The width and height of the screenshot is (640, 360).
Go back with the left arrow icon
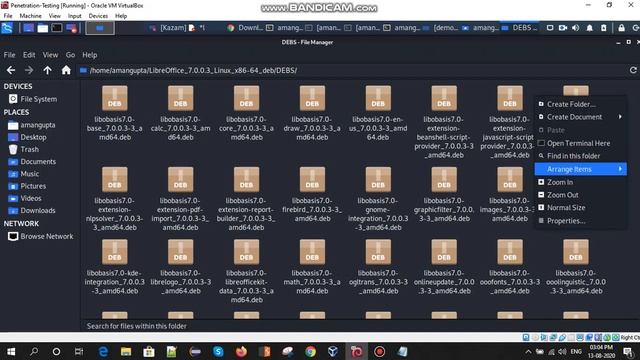click(11, 70)
